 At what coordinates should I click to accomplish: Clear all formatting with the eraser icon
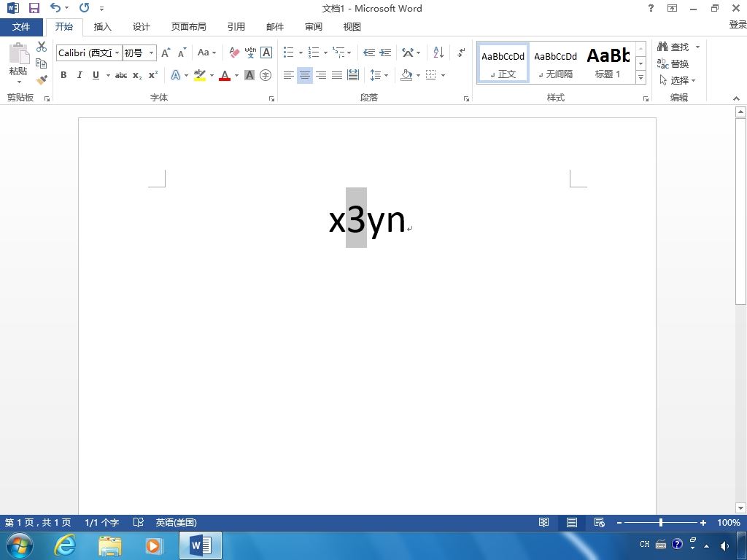point(234,52)
